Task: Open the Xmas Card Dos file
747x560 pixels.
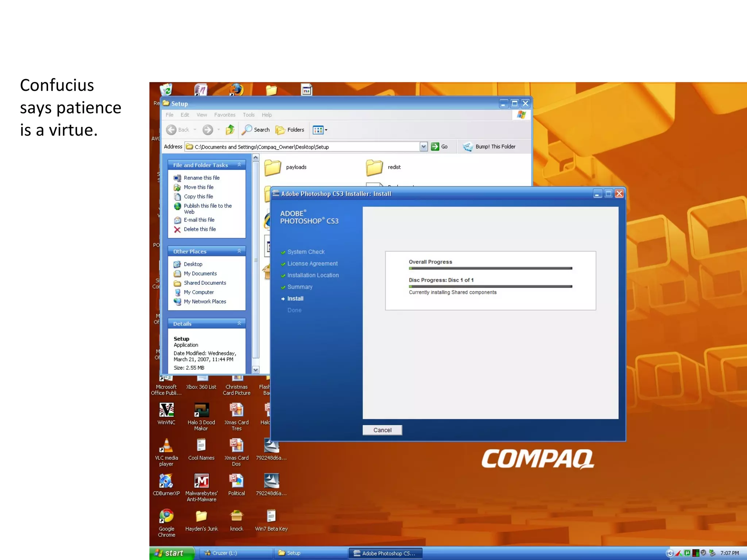Action: pos(236,452)
